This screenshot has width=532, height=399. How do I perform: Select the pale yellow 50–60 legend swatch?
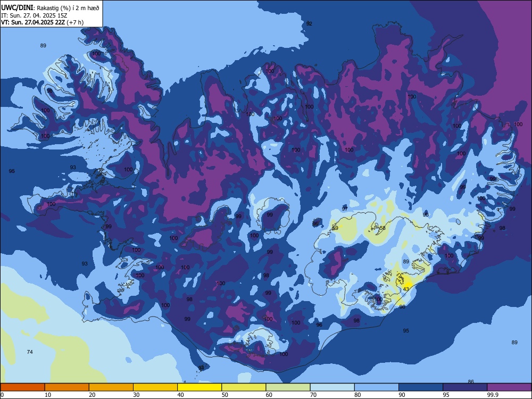[244, 387]
